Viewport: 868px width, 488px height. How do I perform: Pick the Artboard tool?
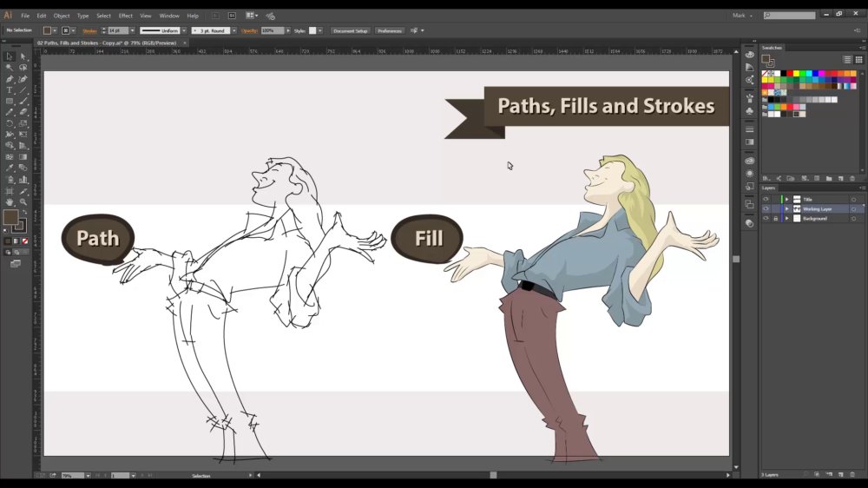[x=10, y=191]
